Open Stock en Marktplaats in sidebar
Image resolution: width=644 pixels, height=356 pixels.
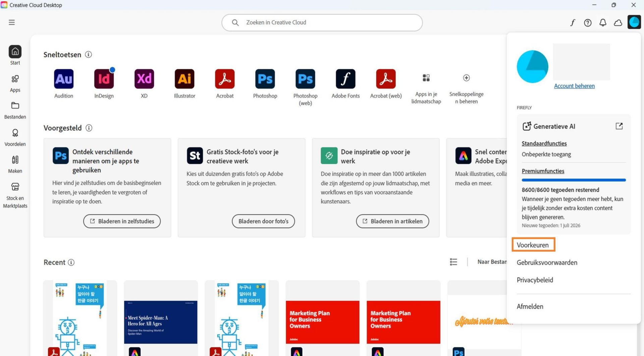click(x=15, y=196)
